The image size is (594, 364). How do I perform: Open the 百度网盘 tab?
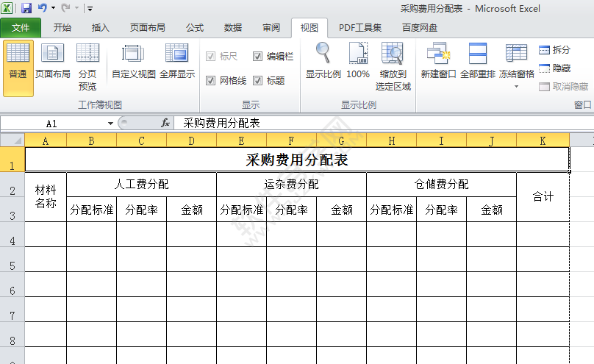(419, 28)
